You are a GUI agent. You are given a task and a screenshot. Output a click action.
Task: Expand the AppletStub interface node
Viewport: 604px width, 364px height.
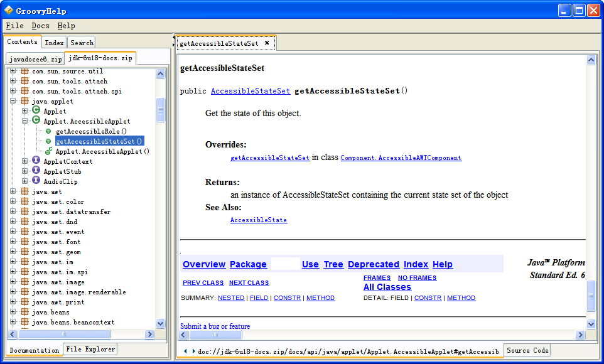pos(25,171)
